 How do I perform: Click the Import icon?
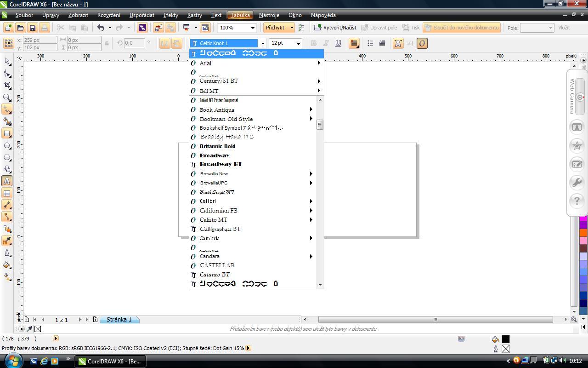[x=158, y=28]
